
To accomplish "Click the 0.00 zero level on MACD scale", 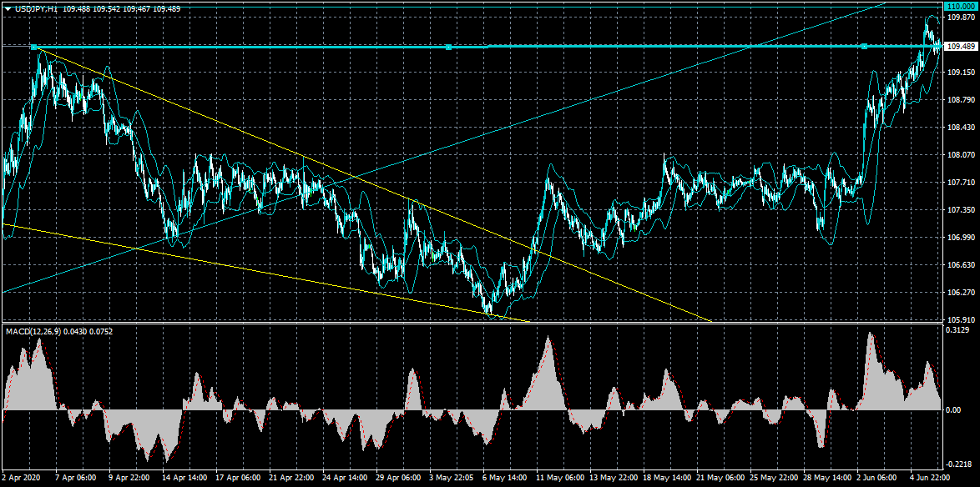I will click(x=953, y=409).
